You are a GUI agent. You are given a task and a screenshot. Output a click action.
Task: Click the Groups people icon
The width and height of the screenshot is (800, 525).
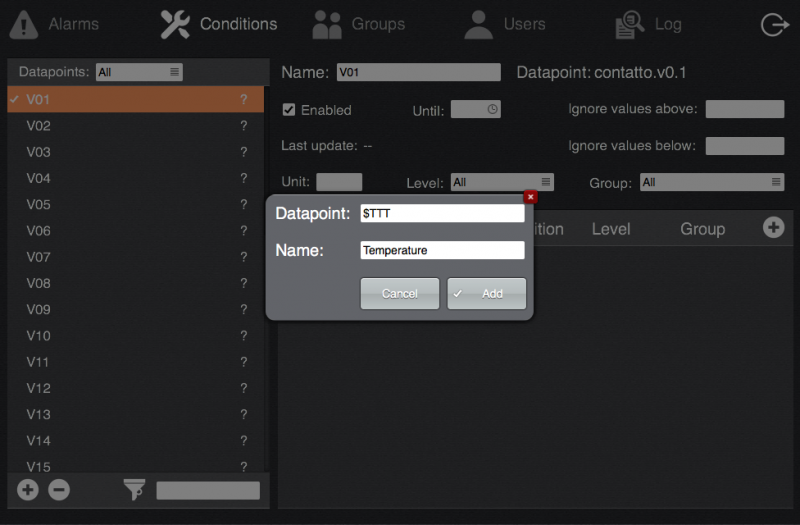(327, 24)
